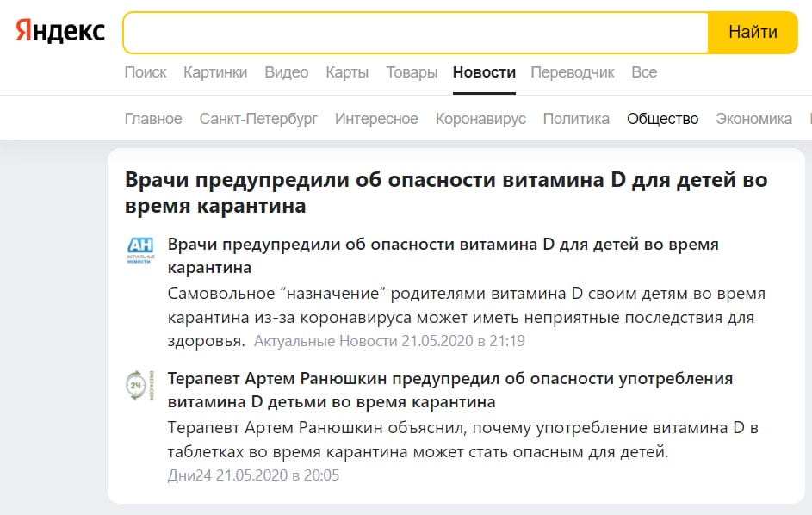
Task: Open the Переводчик tab
Action: 573,72
